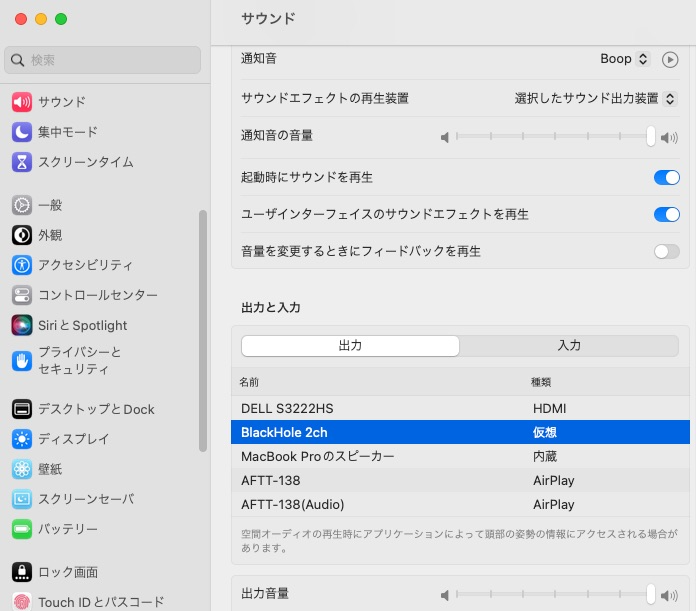
Task: Open the Siri と Spotlight icon
Action: (22, 325)
